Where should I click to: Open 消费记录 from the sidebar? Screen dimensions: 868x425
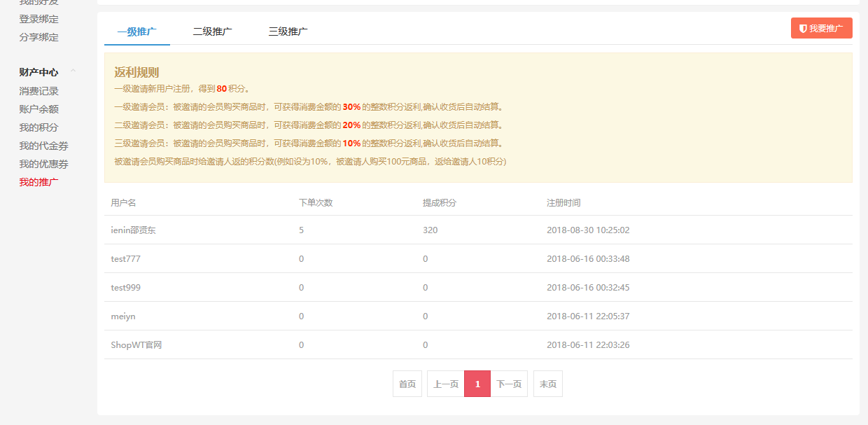[x=38, y=91]
